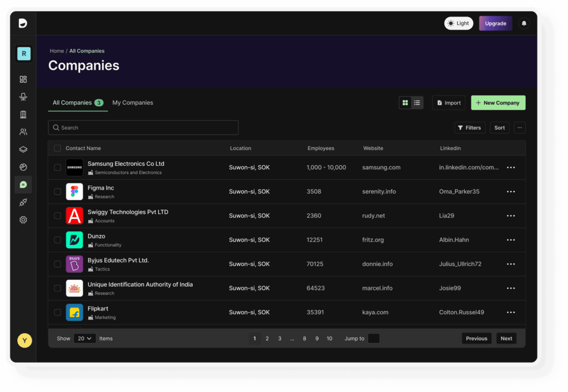This screenshot has width=568, height=392.
Task: Open the Sort options
Action: tap(499, 128)
